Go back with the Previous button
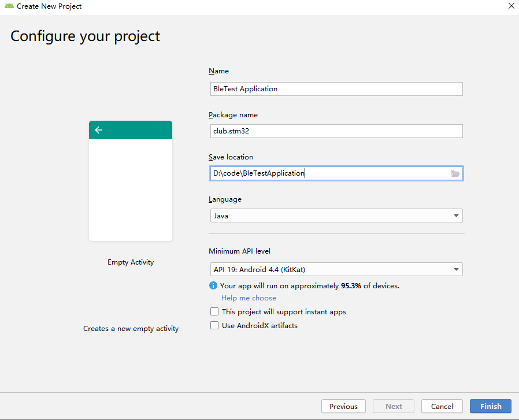Screen dimensions: 519x420 click(x=343, y=406)
